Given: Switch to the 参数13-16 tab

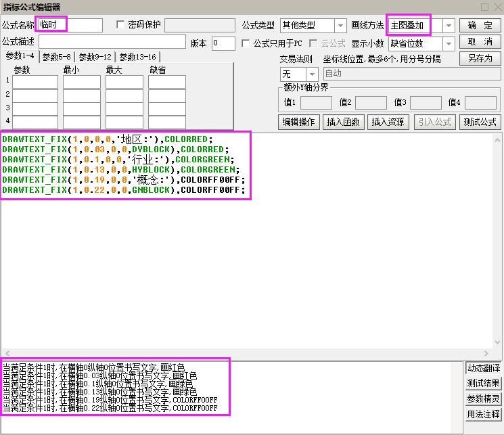Looking at the screenshot, I should click(x=137, y=58).
